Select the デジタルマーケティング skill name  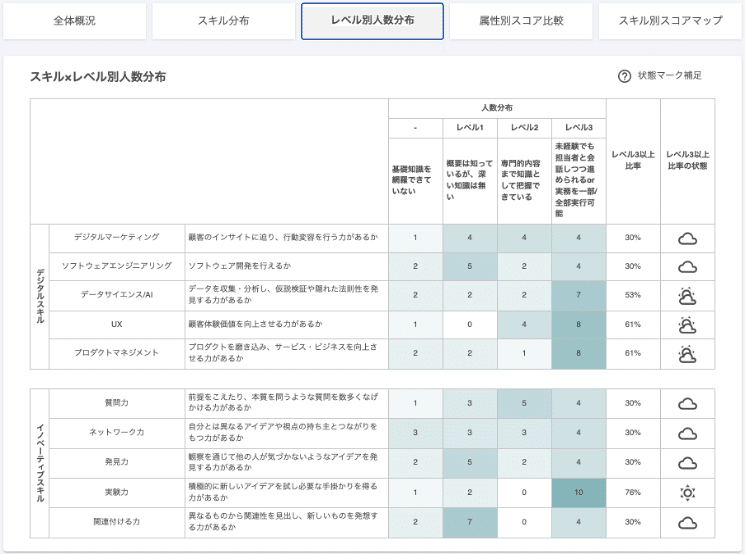pyautogui.click(x=117, y=237)
